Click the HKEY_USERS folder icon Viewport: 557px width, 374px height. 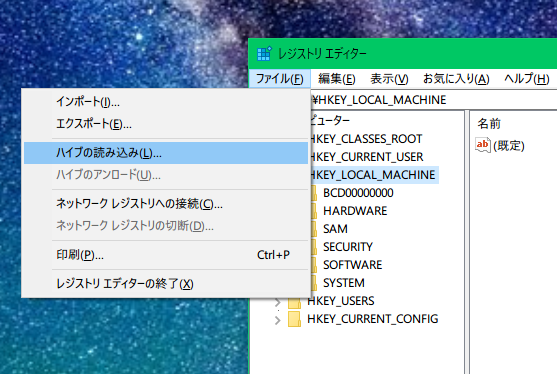click(x=294, y=302)
